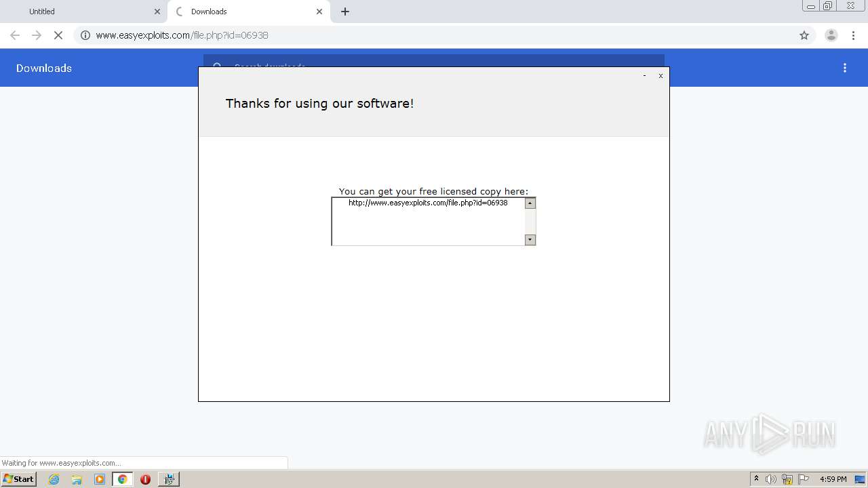
Task: Open the Opera icon in taskbar
Action: click(145, 479)
